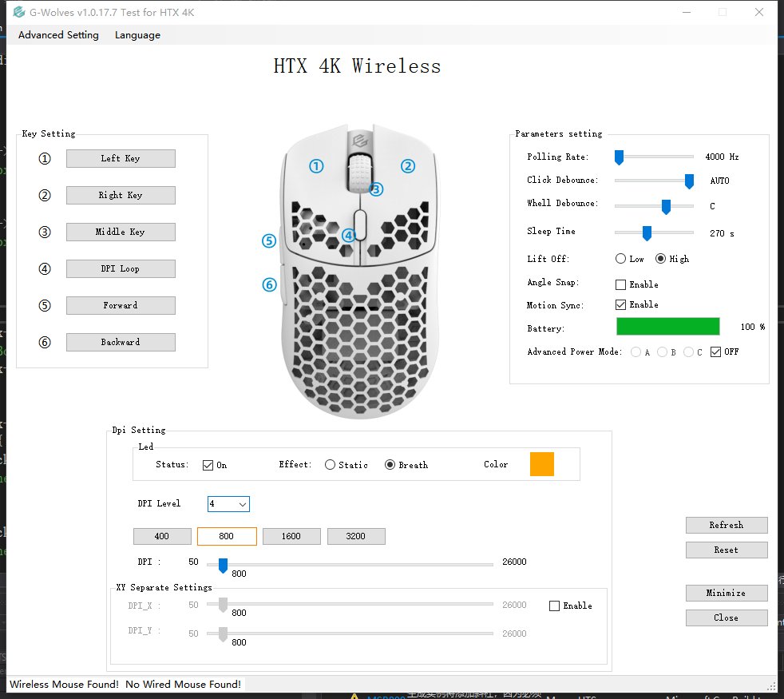Screen dimensions: 784x699
Task: Click marker 5 beside the mouse's side button
Action: coord(269,241)
